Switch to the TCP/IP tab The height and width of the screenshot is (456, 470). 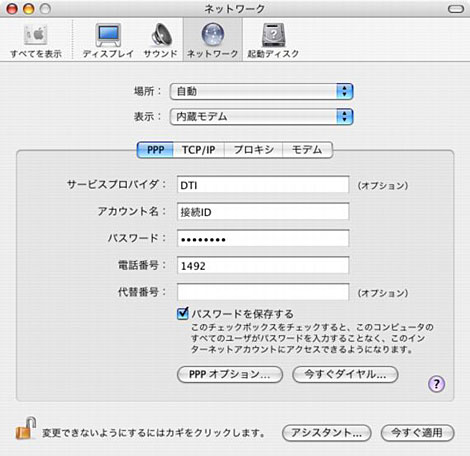pos(199,150)
